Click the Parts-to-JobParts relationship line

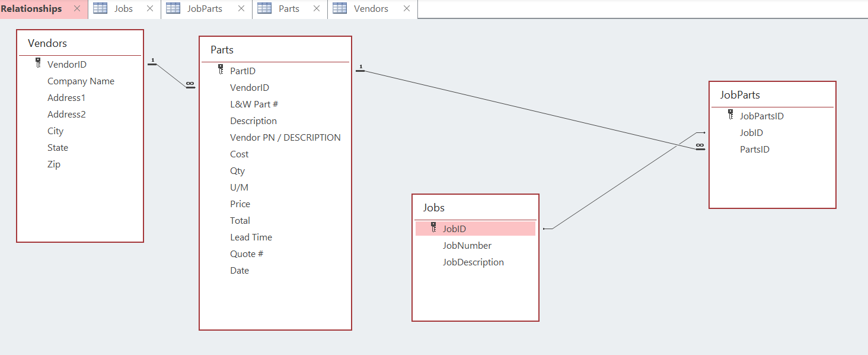pos(531,109)
